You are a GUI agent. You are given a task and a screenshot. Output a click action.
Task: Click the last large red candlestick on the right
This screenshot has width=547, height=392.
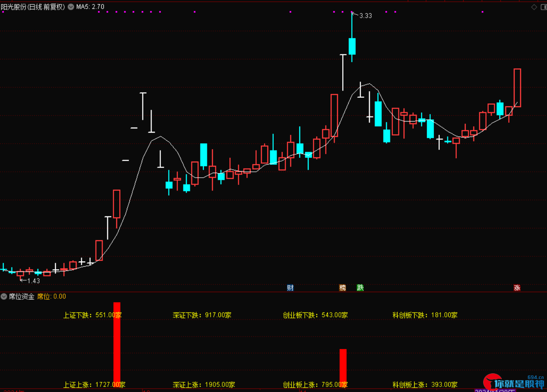pyautogui.click(x=517, y=88)
